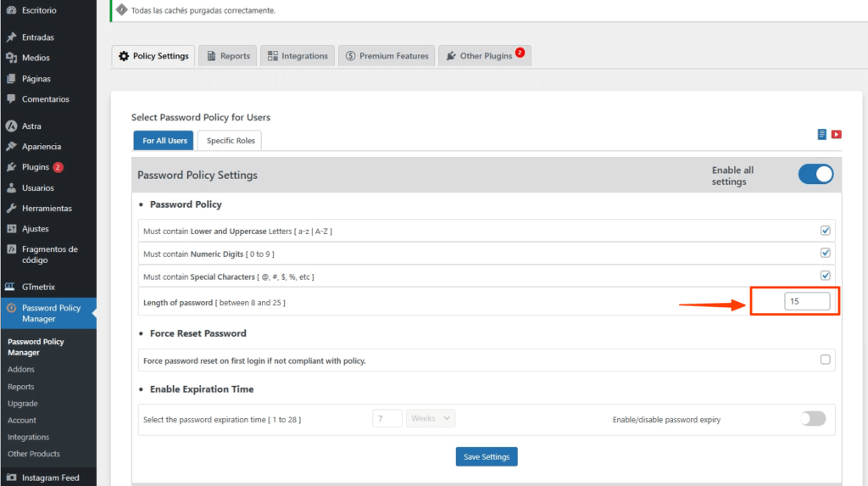Click the Usuarios person icon

click(11, 187)
